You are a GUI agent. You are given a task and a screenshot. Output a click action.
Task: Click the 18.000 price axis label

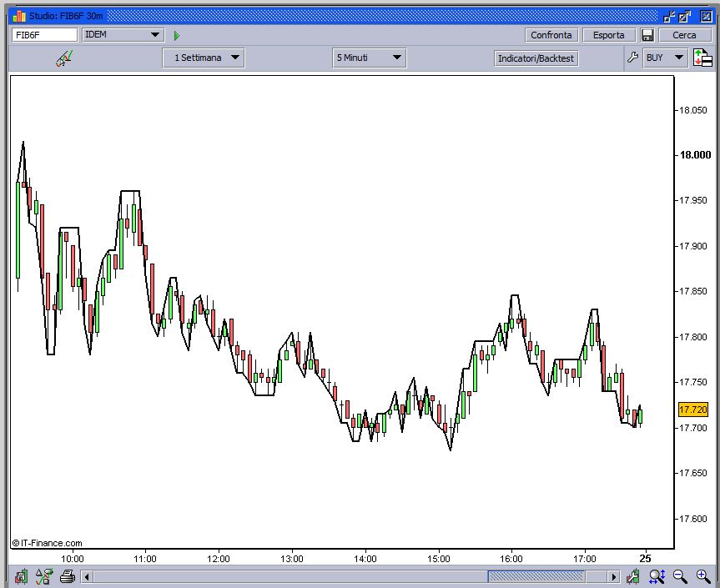[695, 155]
